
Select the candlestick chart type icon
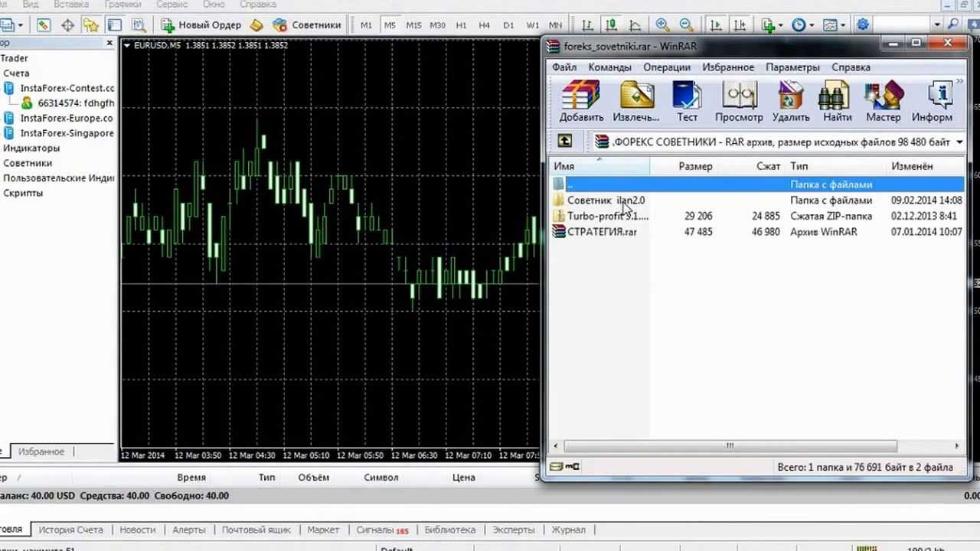[x=611, y=25]
